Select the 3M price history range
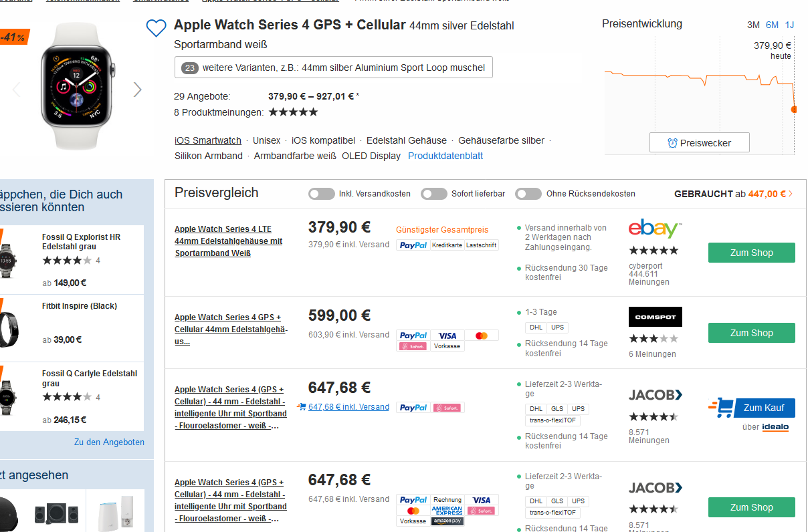Image resolution: width=808 pixels, height=532 pixels. (753, 25)
